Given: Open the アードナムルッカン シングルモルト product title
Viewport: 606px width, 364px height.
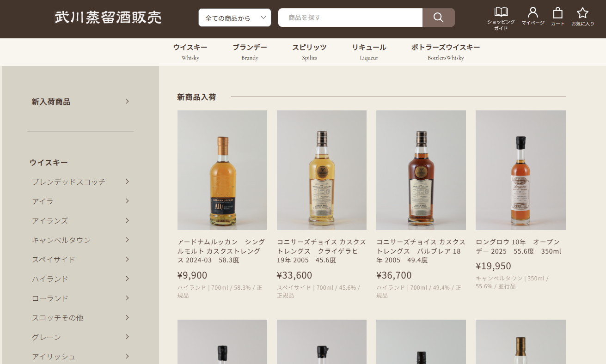Looking at the screenshot, I should coord(222,251).
